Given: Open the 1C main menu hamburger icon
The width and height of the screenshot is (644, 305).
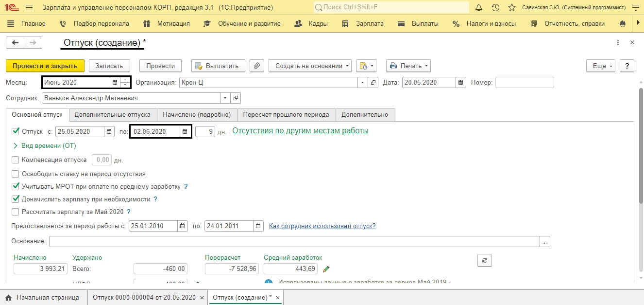Looking at the screenshot, I should (29, 8).
